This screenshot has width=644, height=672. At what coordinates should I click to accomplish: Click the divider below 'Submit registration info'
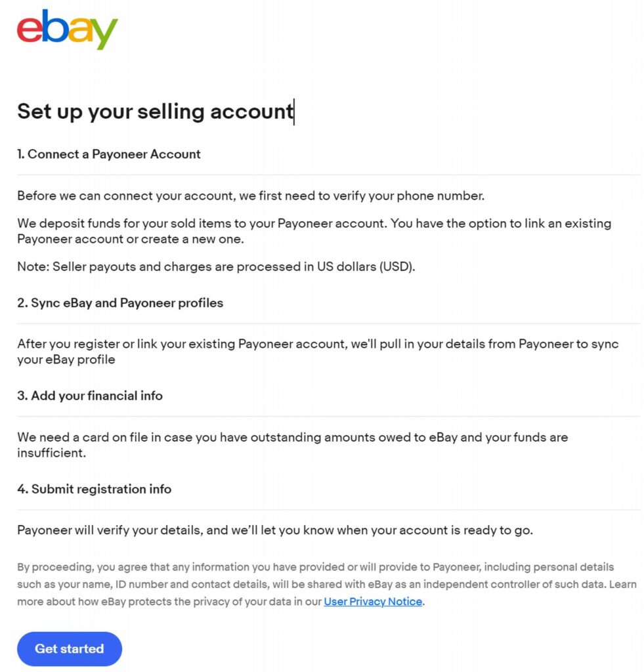point(328,509)
